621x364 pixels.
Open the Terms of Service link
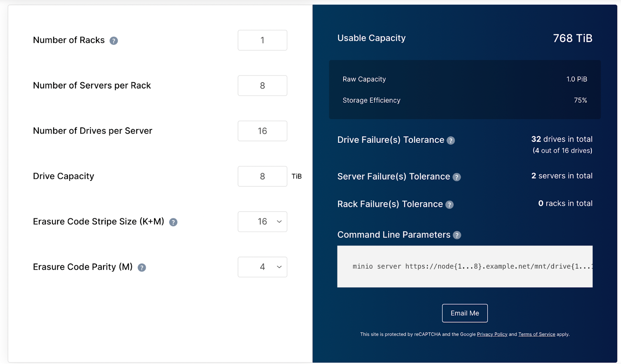pyautogui.click(x=536, y=334)
